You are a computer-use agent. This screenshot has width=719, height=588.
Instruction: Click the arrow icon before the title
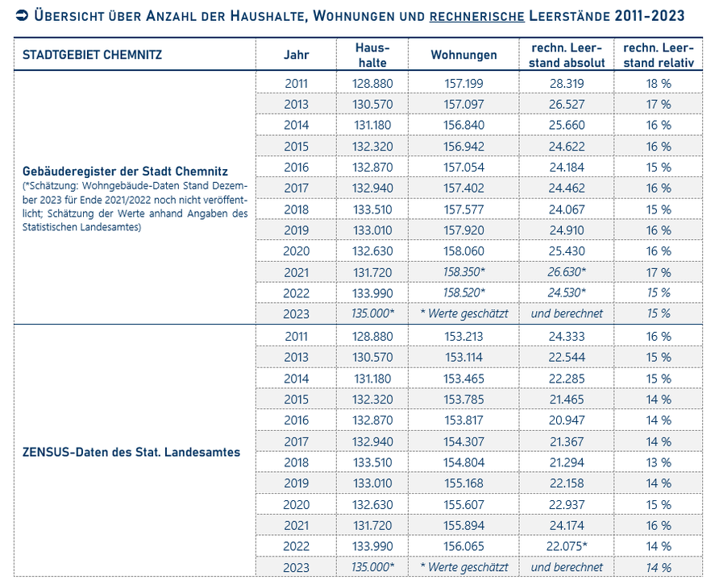(x=22, y=15)
